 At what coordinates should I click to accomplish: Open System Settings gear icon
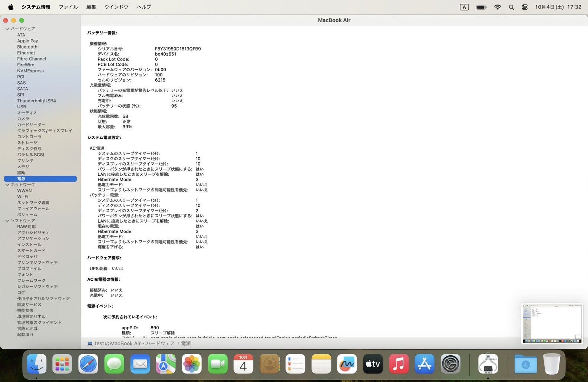coord(450,364)
